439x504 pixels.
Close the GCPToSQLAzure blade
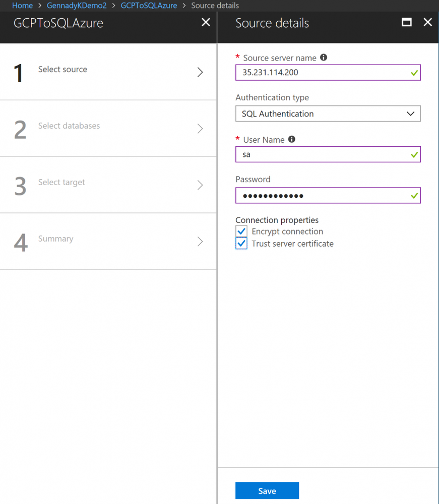pos(206,22)
